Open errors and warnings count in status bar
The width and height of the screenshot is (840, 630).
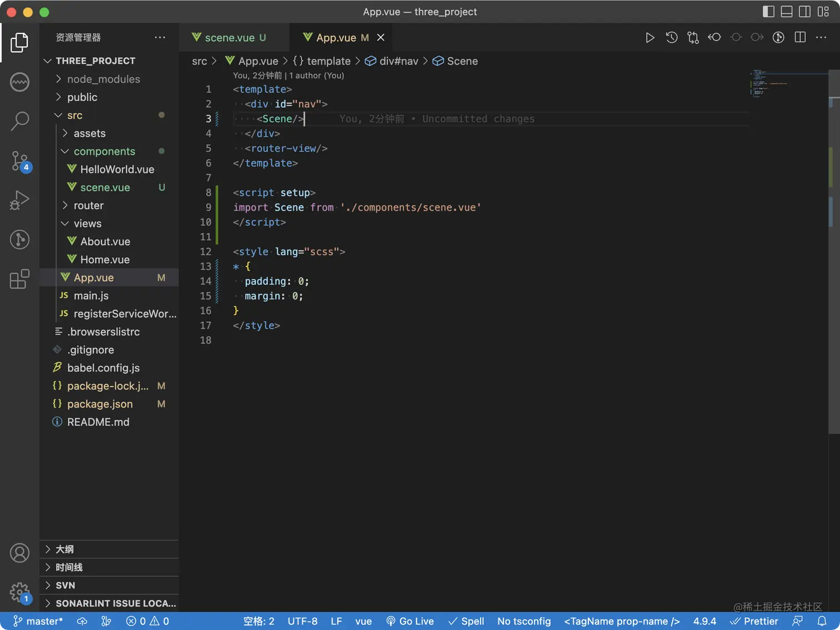coord(148,621)
